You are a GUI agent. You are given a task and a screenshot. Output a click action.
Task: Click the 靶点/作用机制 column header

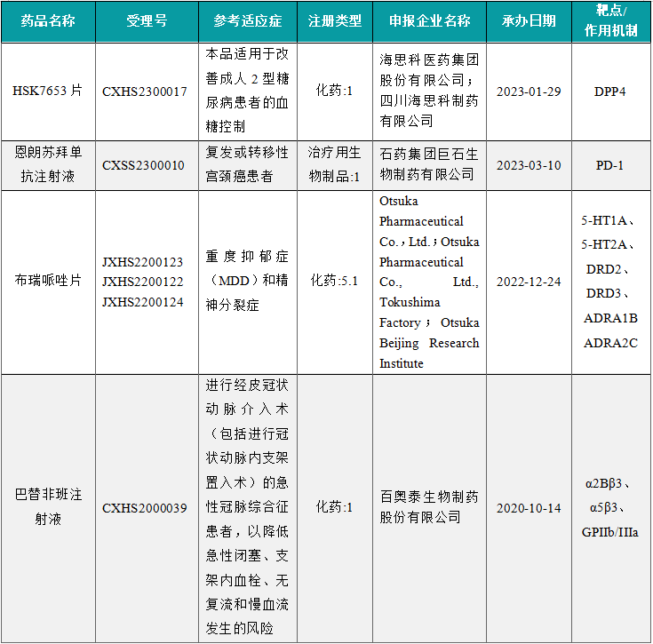[611, 21]
